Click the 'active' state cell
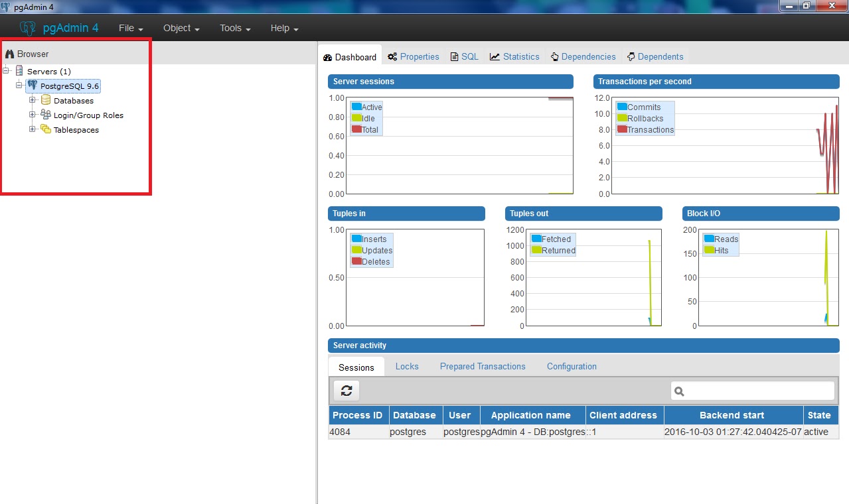This screenshot has width=849, height=504. point(820,432)
